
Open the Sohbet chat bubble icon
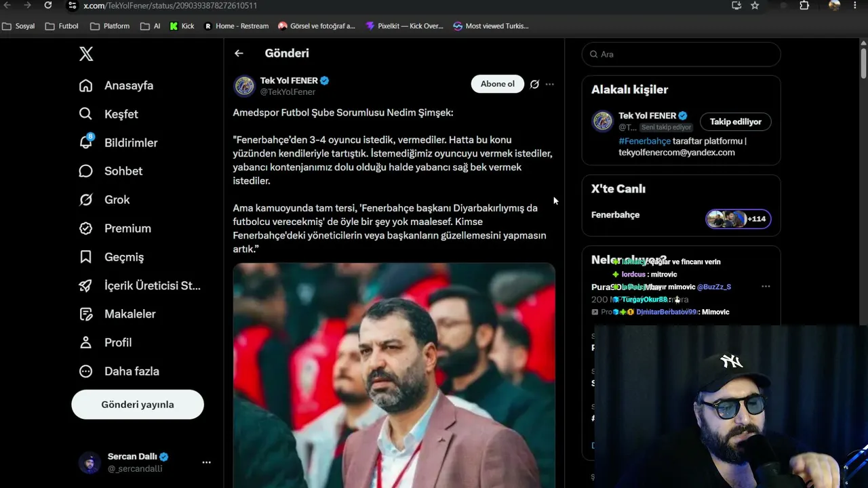click(x=85, y=171)
